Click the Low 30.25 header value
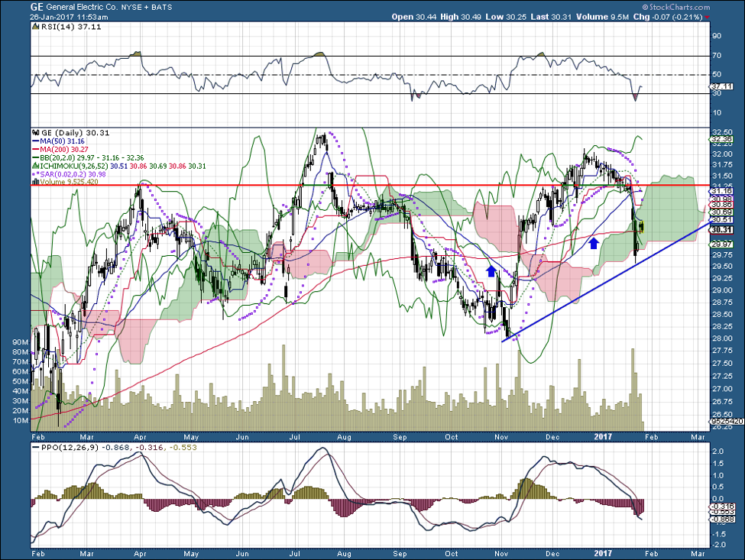This screenshot has height=560, width=745. pos(505,17)
